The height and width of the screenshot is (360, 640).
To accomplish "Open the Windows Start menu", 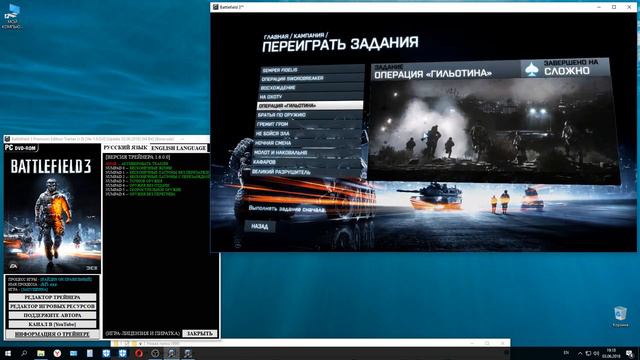I will (8, 353).
